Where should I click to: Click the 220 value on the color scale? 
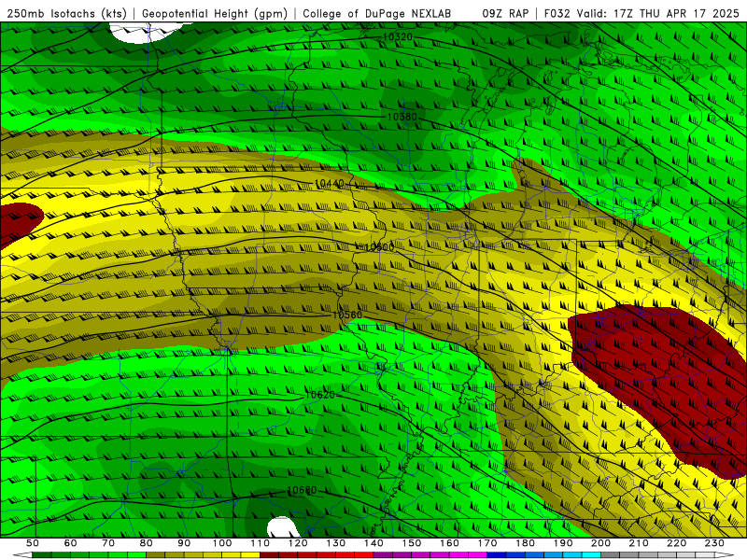coord(676,543)
